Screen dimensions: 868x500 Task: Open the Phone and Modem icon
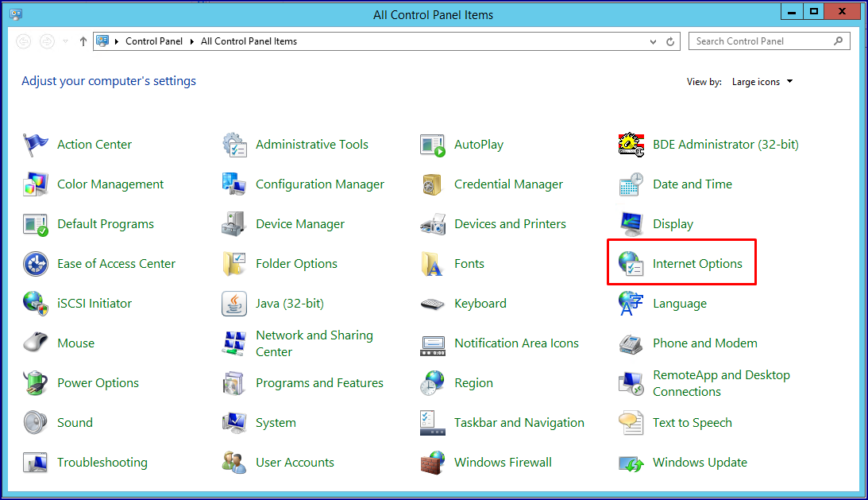631,343
